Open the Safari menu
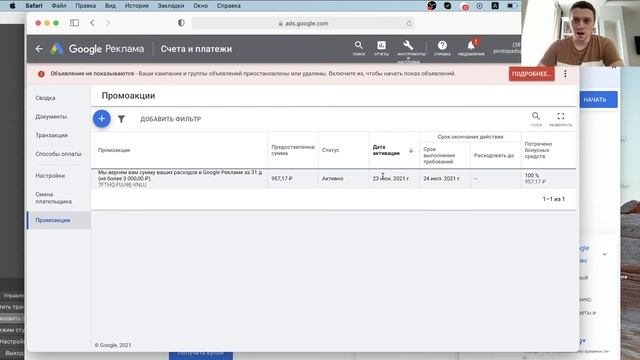Viewport: 640px width, 360px height. pos(34,6)
